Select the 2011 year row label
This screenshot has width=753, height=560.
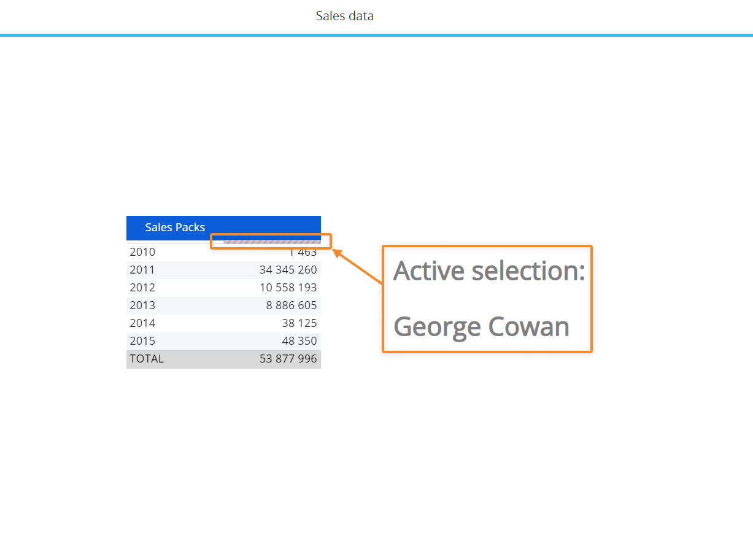142,270
